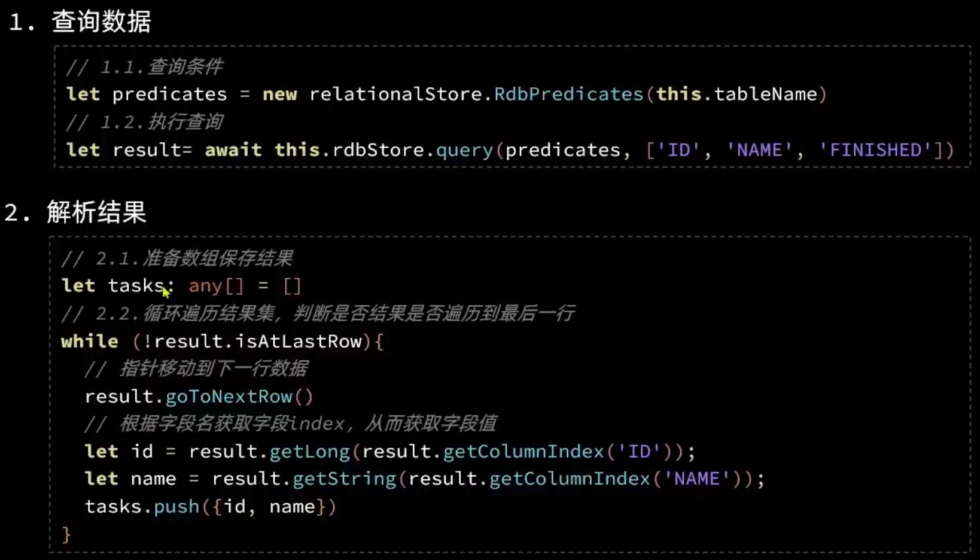Click the 'FINISHED' string in the query array
980x560 pixels.
(875, 150)
